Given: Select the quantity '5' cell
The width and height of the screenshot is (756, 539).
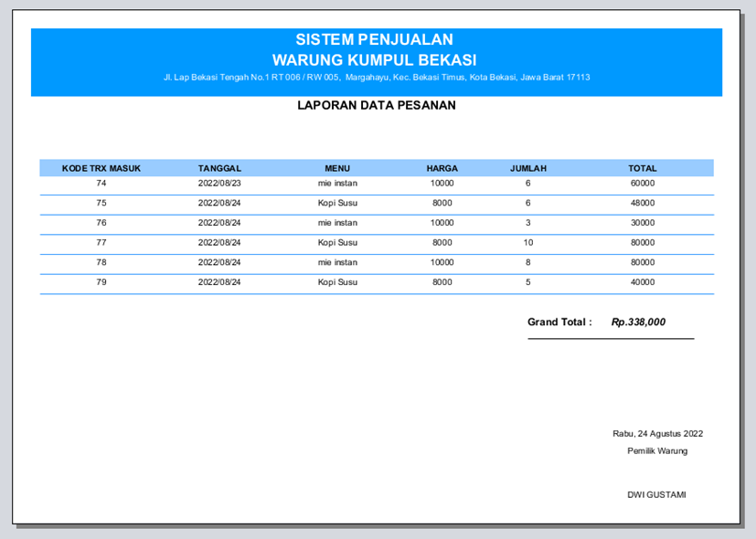Looking at the screenshot, I should [x=528, y=281].
